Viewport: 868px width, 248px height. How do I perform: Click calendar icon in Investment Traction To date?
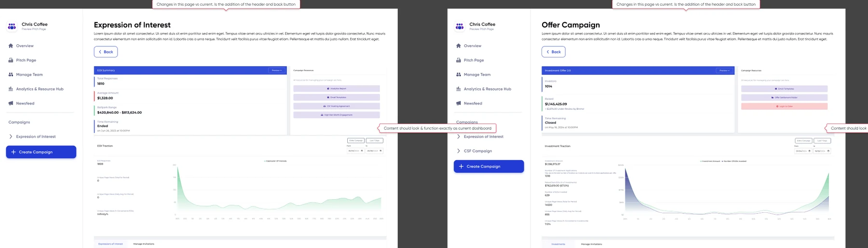coord(828,151)
